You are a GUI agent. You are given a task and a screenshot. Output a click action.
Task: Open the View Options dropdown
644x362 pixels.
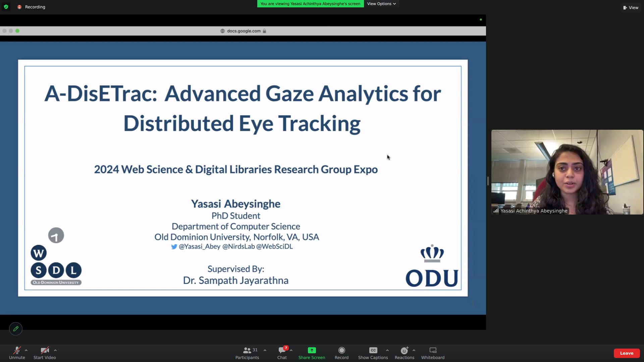(381, 4)
